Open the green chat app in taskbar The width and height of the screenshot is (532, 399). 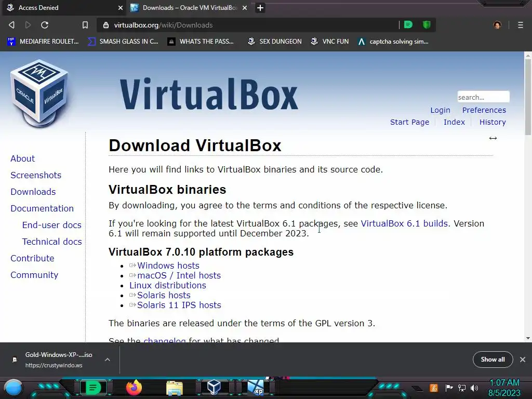coord(93,388)
